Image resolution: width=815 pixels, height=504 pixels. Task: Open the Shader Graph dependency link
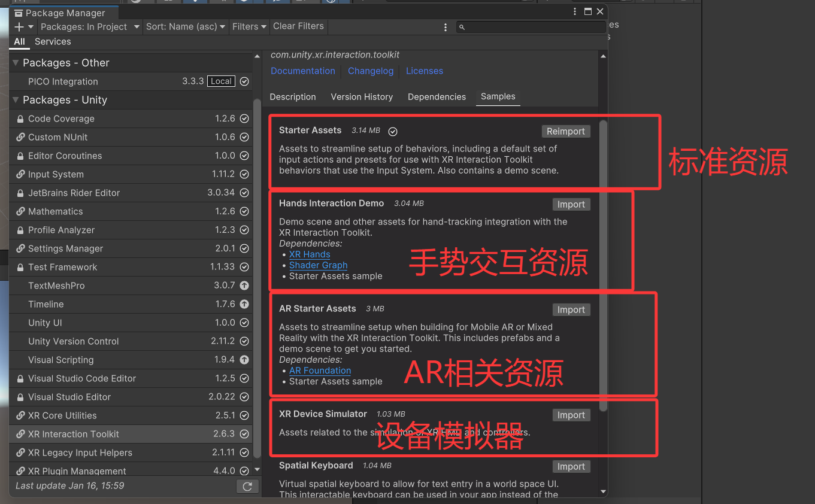pyautogui.click(x=319, y=265)
